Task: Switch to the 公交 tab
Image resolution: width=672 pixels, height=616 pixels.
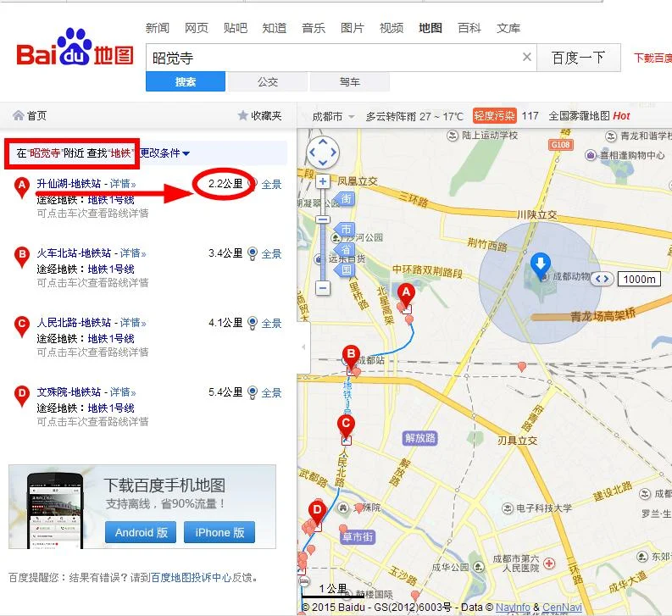Action: (x=268, y=81)
